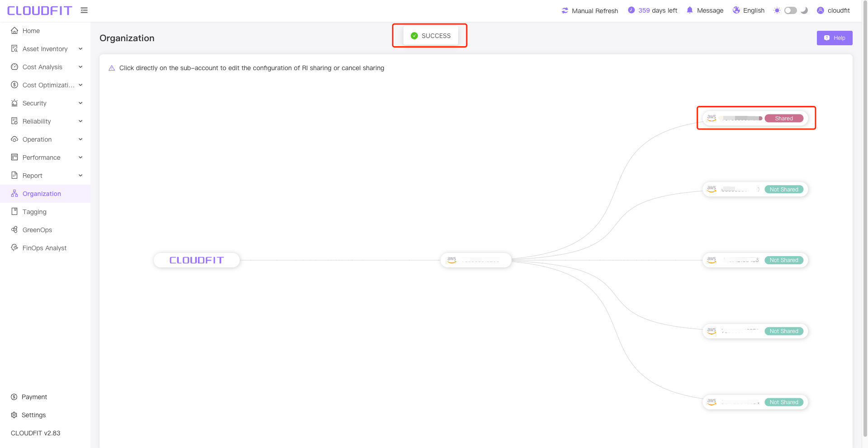
Task: Expand the Cost Analysis chevron
Action: click(x=81, y=67)
